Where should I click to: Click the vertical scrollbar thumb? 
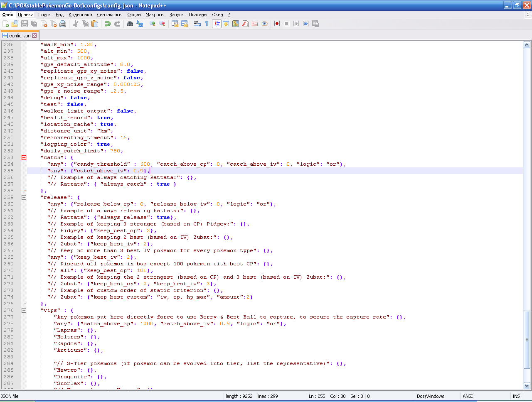click(527, 340)
